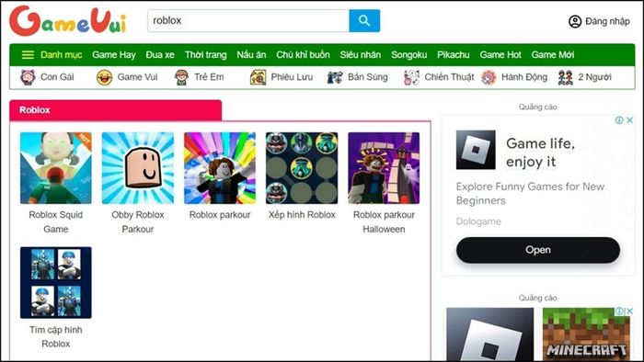Close the lower Minecraft ad

pyautogui.click(x=629, y=311)
